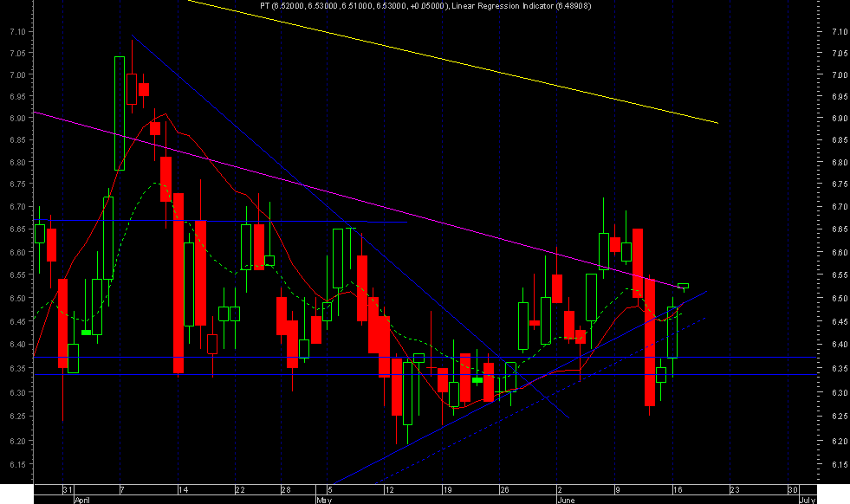Click the 26 date label on time axis
Viewport: 850px width, 504px height.
(504, 490)
